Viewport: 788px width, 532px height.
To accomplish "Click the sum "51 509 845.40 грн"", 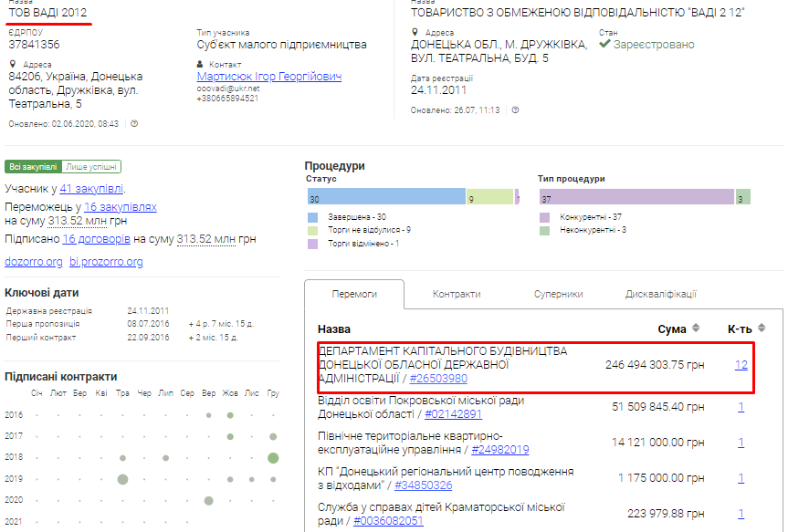I will pos(657,407).
